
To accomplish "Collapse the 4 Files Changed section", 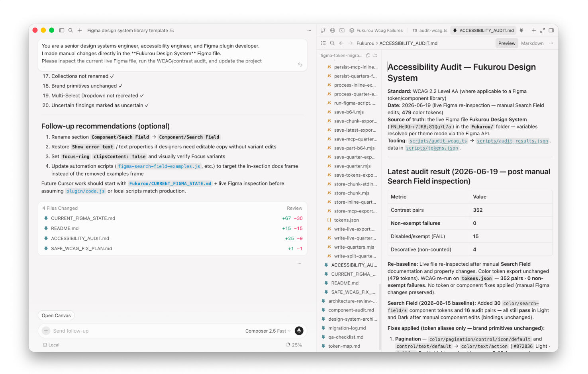I will [x=60, y=208].
